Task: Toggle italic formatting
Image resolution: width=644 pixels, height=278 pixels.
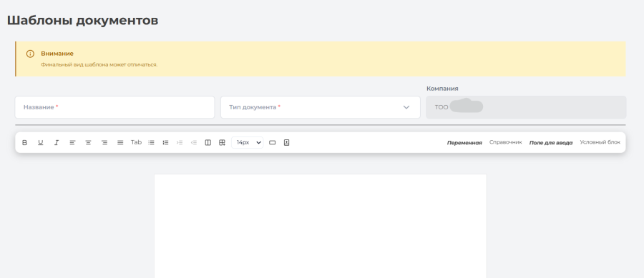Action: coord(57,142)
